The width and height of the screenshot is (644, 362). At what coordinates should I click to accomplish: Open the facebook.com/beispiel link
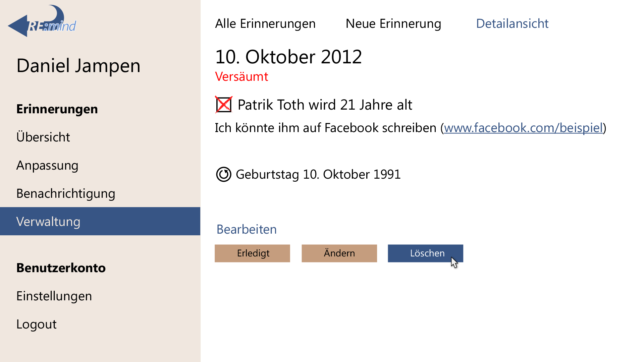(x=523, y=128)
